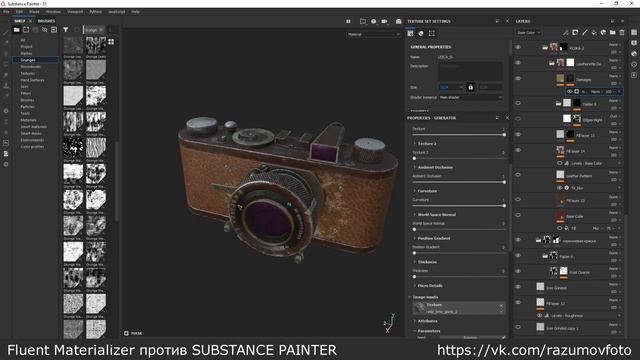Viewport: 640px width, 360px height.
Task: Click the add folder icon in Layers
Action: 613,33
